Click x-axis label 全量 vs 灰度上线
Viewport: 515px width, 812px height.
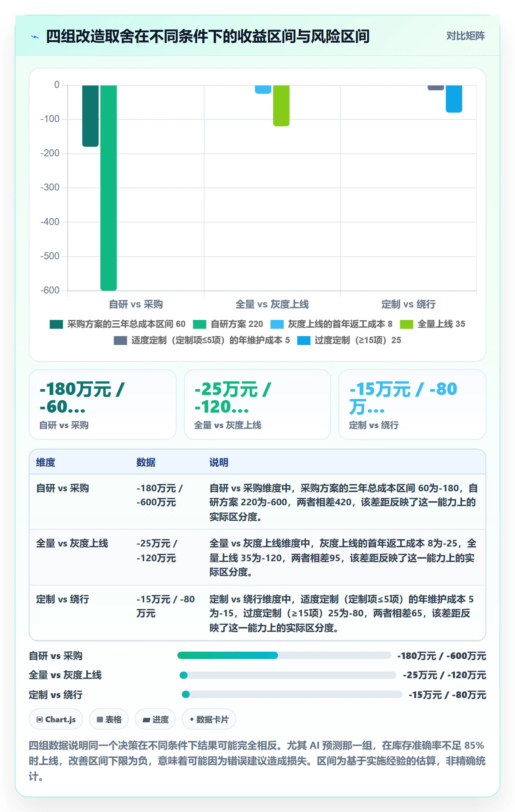click(x=272, y=304)
